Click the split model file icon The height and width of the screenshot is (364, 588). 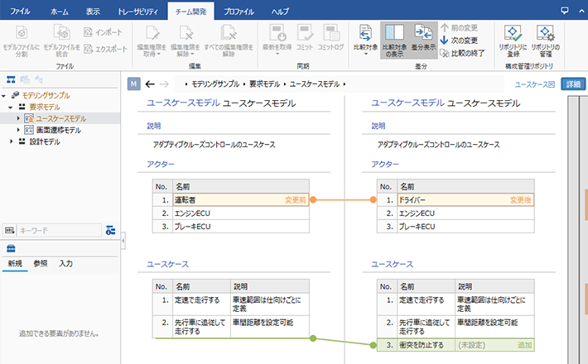(22, 33)
